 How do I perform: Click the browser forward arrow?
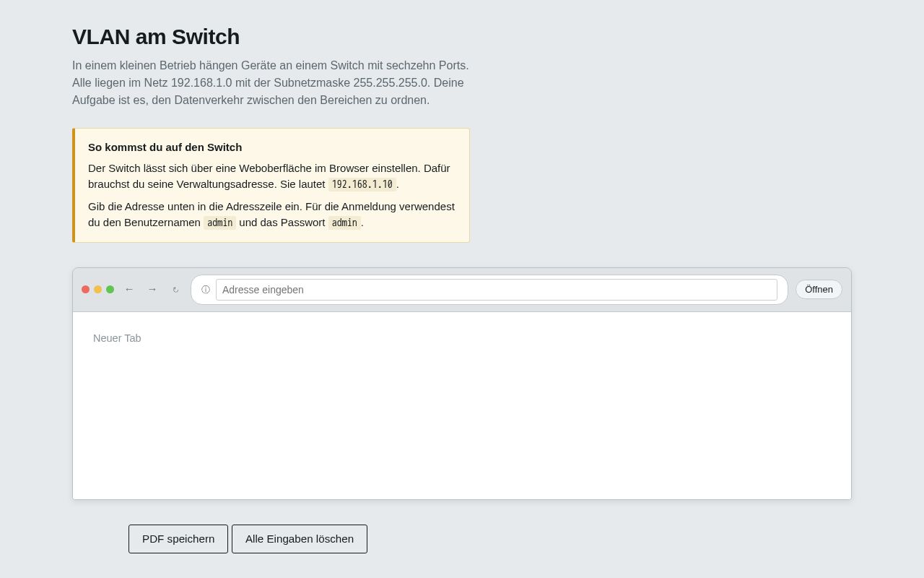152,289
